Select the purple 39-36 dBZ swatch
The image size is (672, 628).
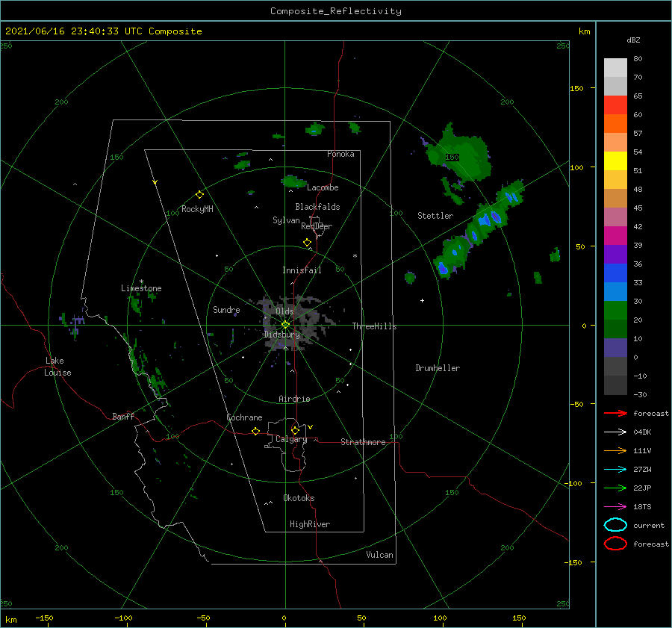coord(615,255)
